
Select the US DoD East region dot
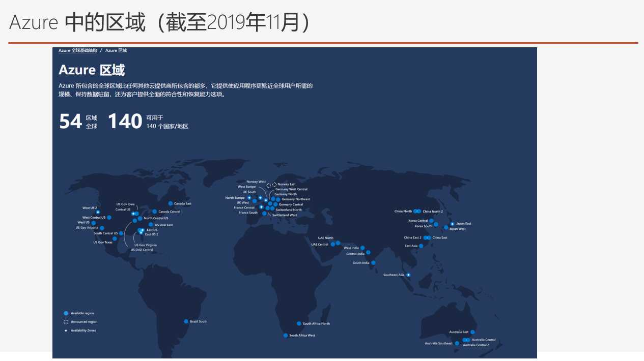(151, 224)
